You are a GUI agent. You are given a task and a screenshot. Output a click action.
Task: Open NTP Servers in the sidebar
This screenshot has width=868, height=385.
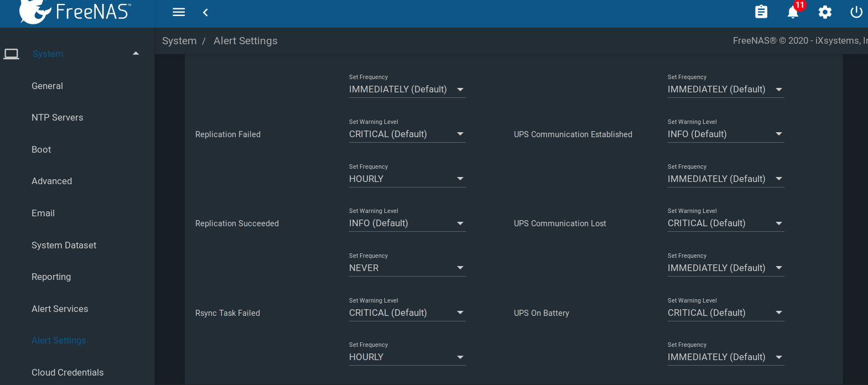58,117
